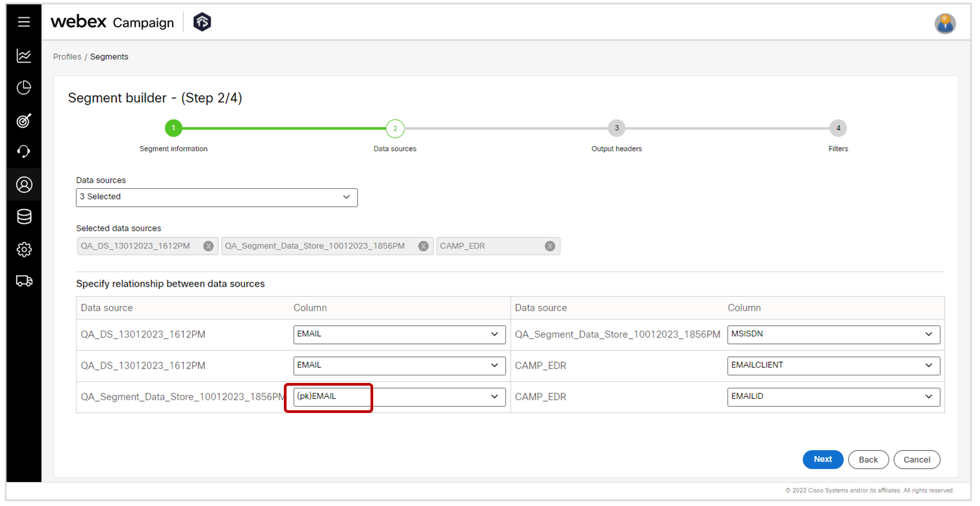Screen dimensions: 980x506
Task: Click the 'Specify relationship between data sources' heading
Action: [x=170, y=284]
